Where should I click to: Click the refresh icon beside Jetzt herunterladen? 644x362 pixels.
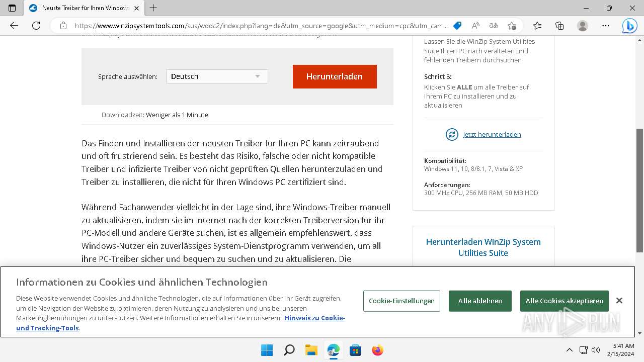click(x=452, y=134)
